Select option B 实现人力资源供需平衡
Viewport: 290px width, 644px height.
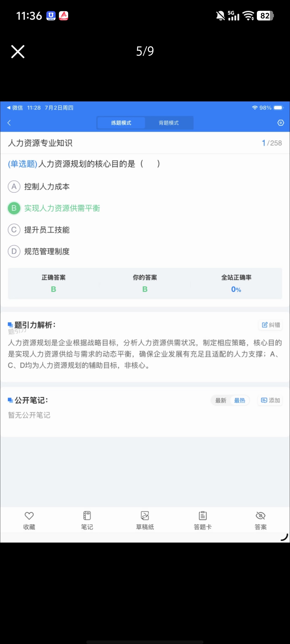pos(54,208)
